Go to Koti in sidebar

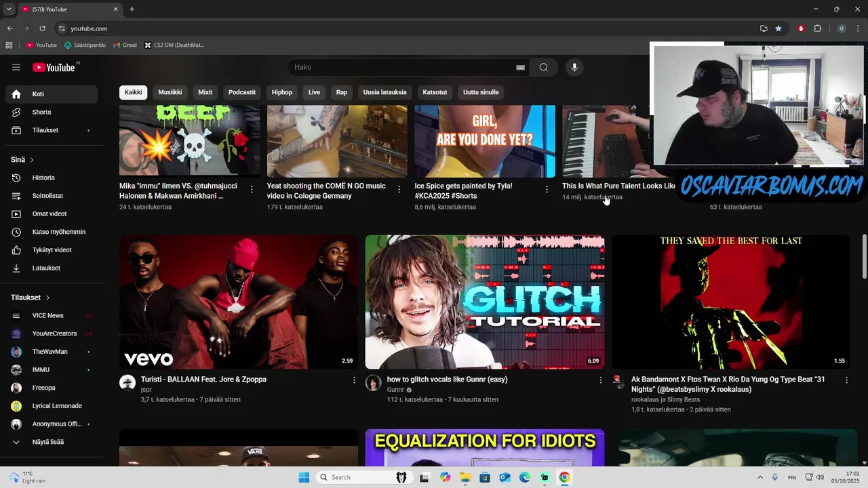coord(52,94)
